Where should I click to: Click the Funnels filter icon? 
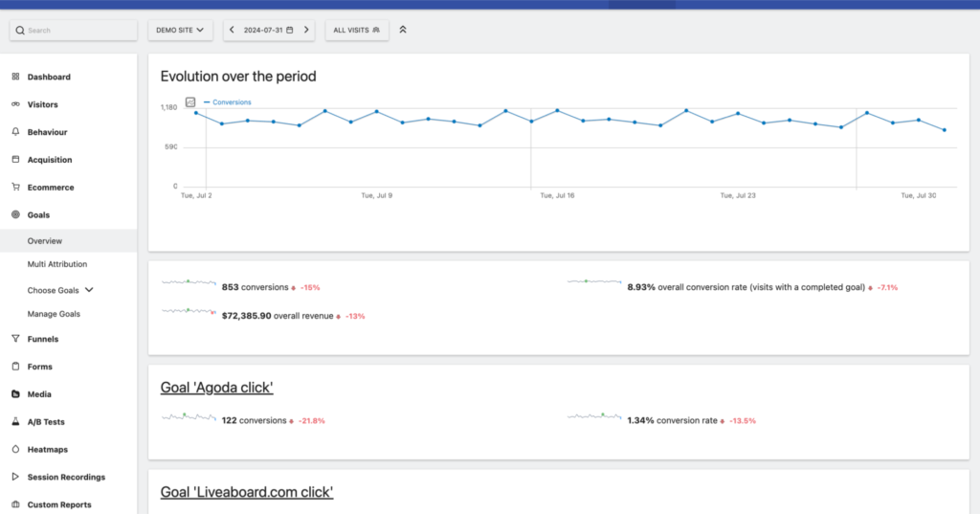click(15, 339)
